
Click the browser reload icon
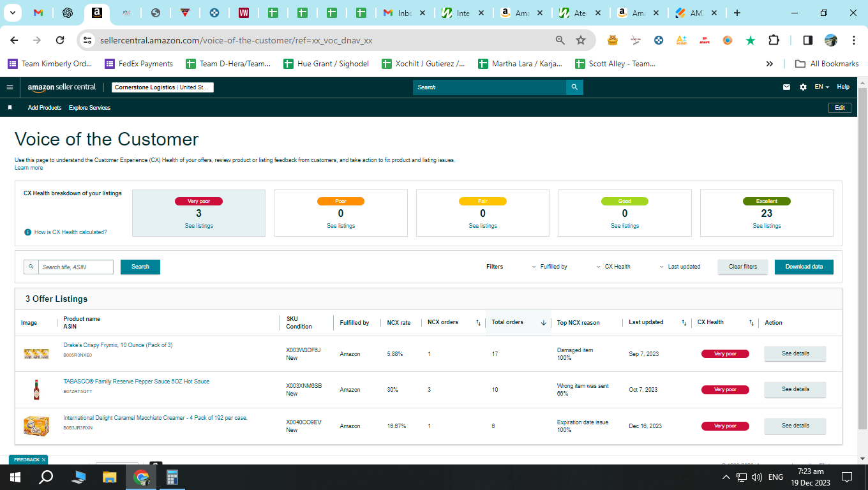60,40
